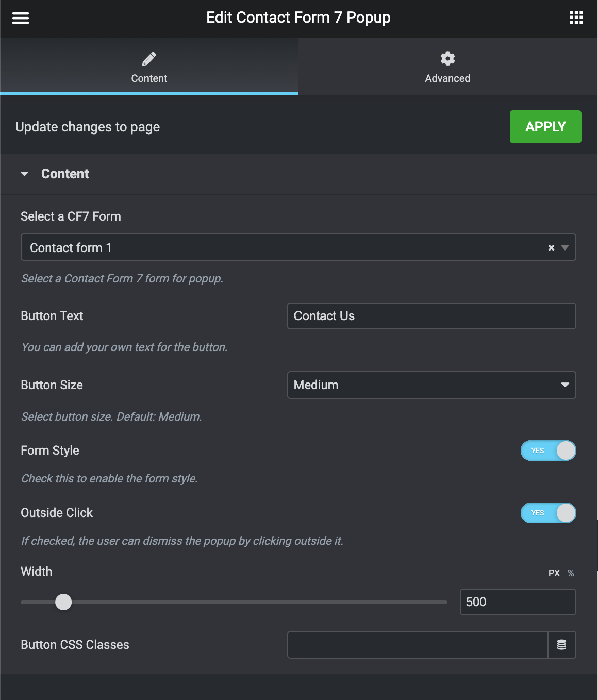Open dynamic tags for Button CSS Classes
598x700 pixels.
pos(562,645)
